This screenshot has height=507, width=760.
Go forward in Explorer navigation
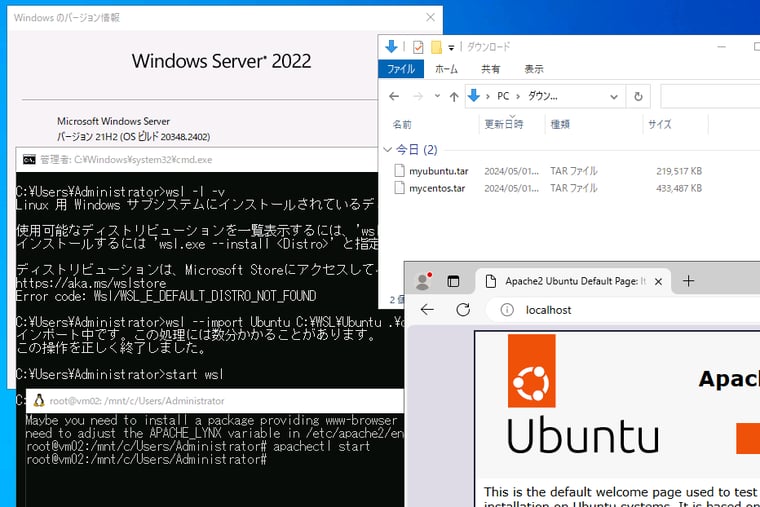pyautogui.click(x=417, y=96)
